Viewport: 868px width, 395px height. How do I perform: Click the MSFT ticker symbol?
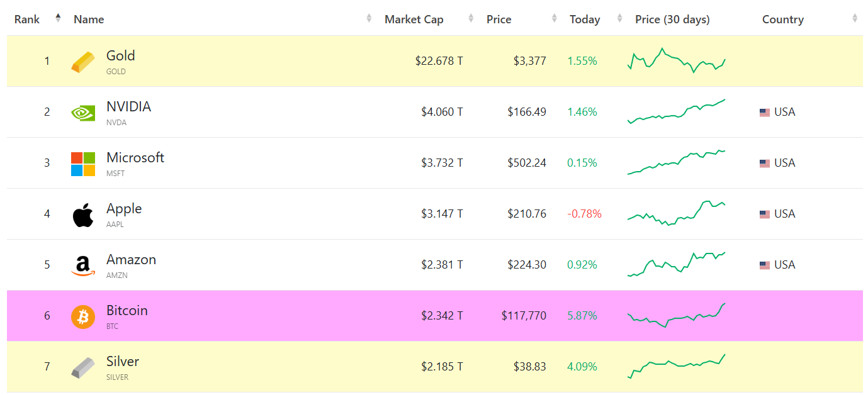point(116,174)
